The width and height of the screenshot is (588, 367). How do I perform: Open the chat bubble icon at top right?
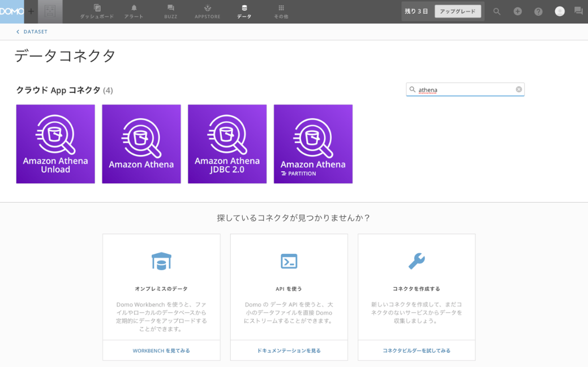(x=578, y=11)
